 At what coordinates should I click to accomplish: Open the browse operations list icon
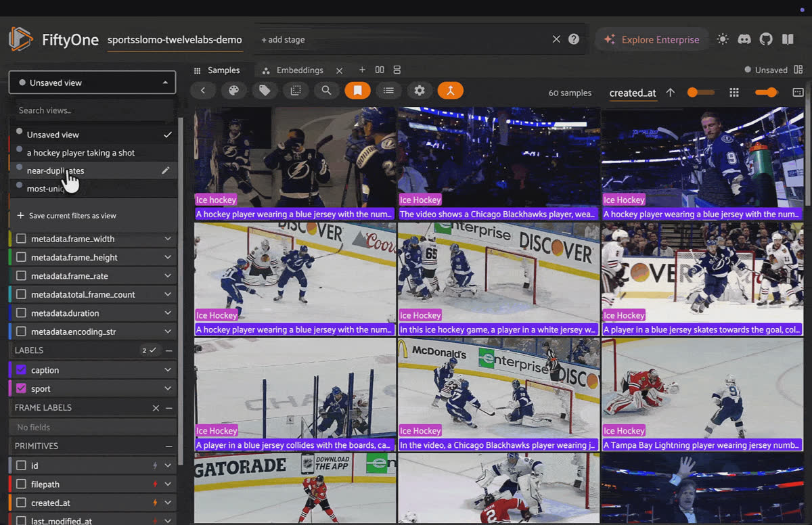388,90
